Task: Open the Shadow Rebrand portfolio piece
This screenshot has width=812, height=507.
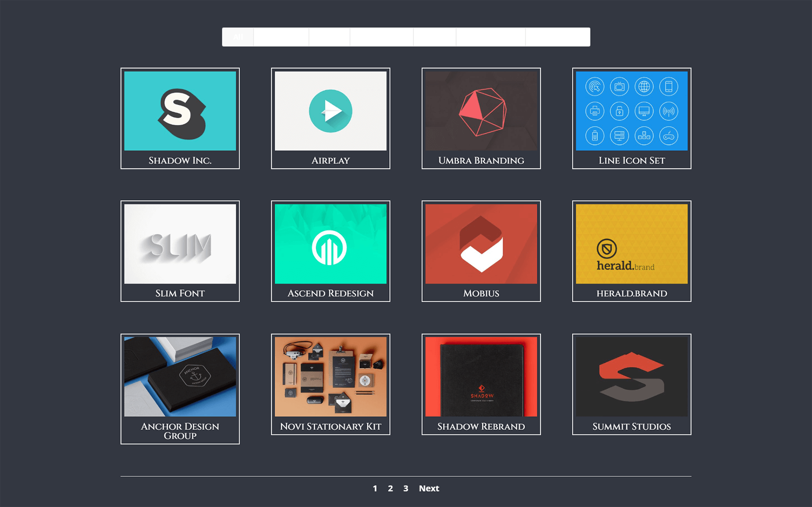Action: pos(481,378)
